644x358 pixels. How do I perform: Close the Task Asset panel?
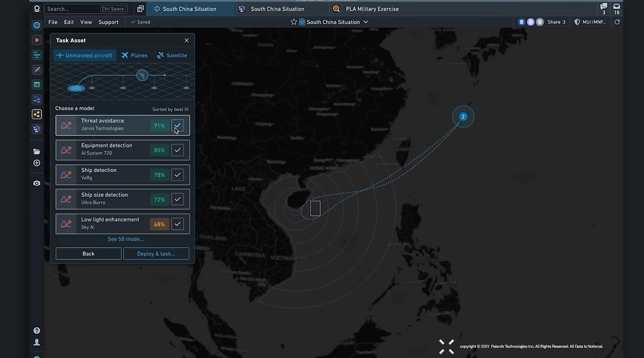[x=187, y=40]
